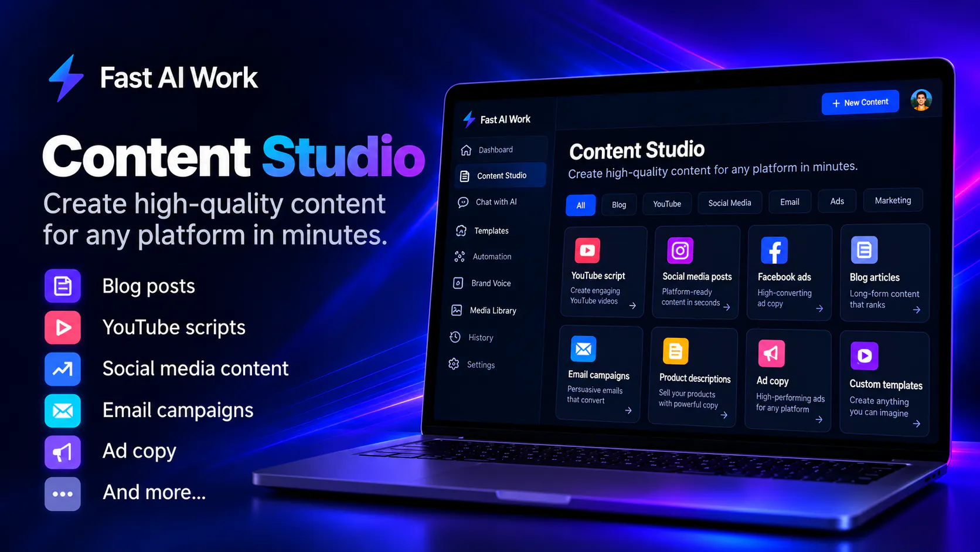Click the Ad copy megaphone feature icon at left
This screenshot has height=552, width=980.
tap(63, 452)
